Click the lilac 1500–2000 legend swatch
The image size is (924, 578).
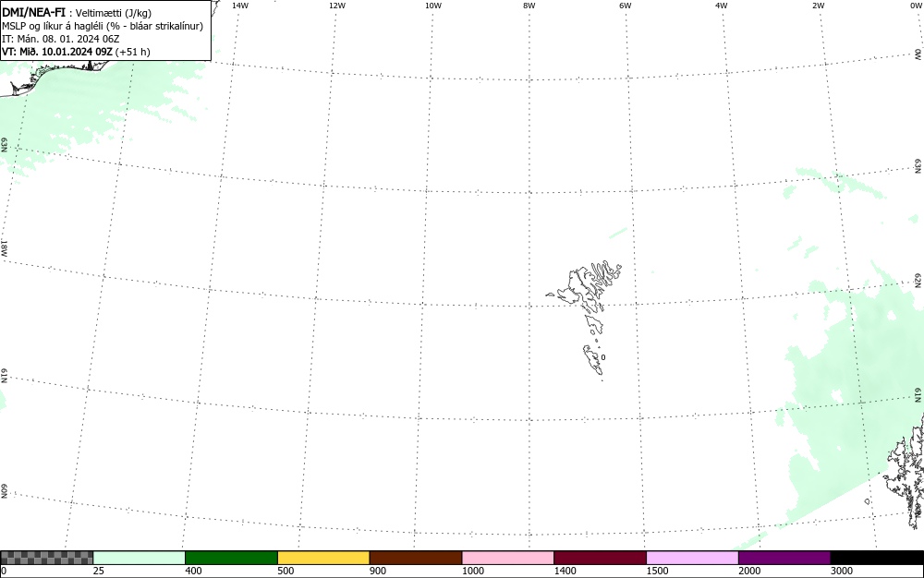pyautogui.click(x=692, y=558)
